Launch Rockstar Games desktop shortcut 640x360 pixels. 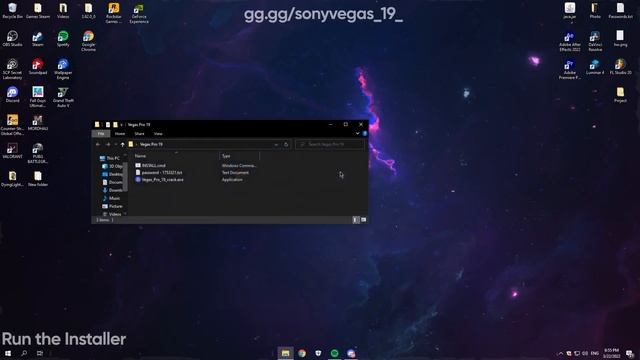(x=113, y=13)
